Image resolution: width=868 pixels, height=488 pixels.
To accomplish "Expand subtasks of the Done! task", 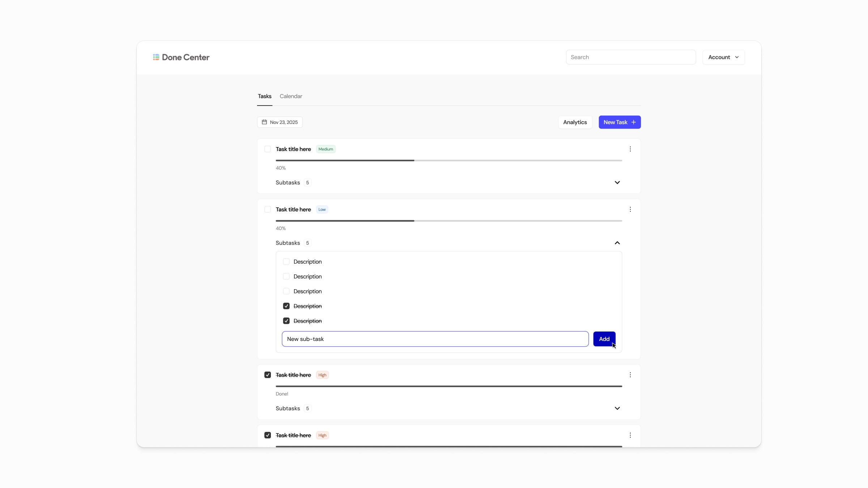I will pyautogui.click(x=617, y=408).
